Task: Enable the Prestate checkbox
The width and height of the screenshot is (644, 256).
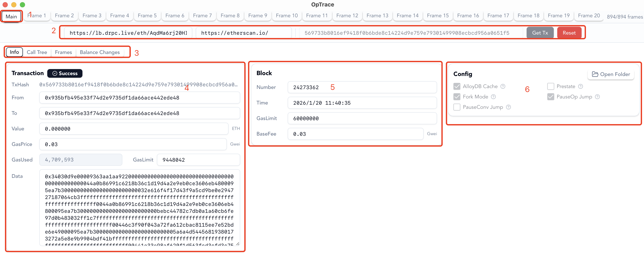Action: tap(551, 86)
